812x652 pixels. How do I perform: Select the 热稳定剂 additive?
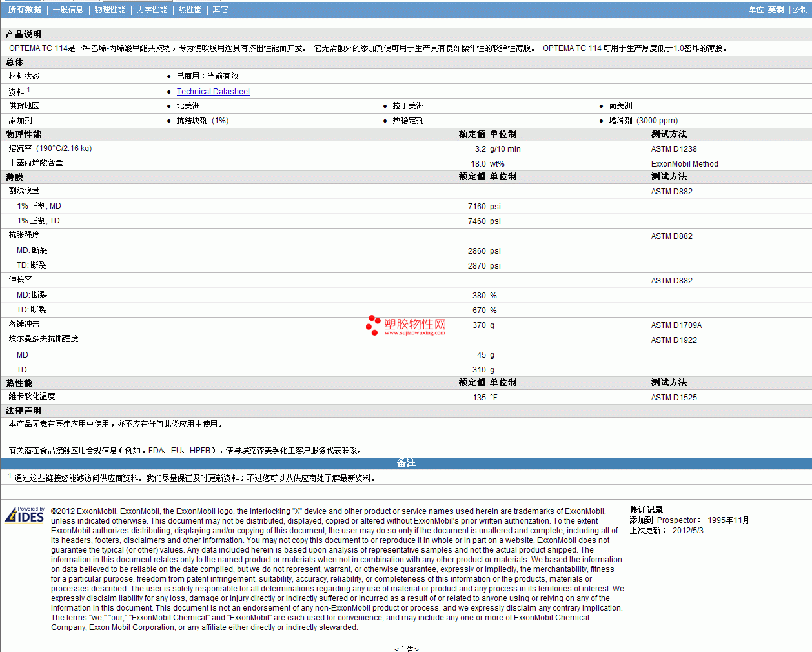pyautogui.click(x=409, y=121)
